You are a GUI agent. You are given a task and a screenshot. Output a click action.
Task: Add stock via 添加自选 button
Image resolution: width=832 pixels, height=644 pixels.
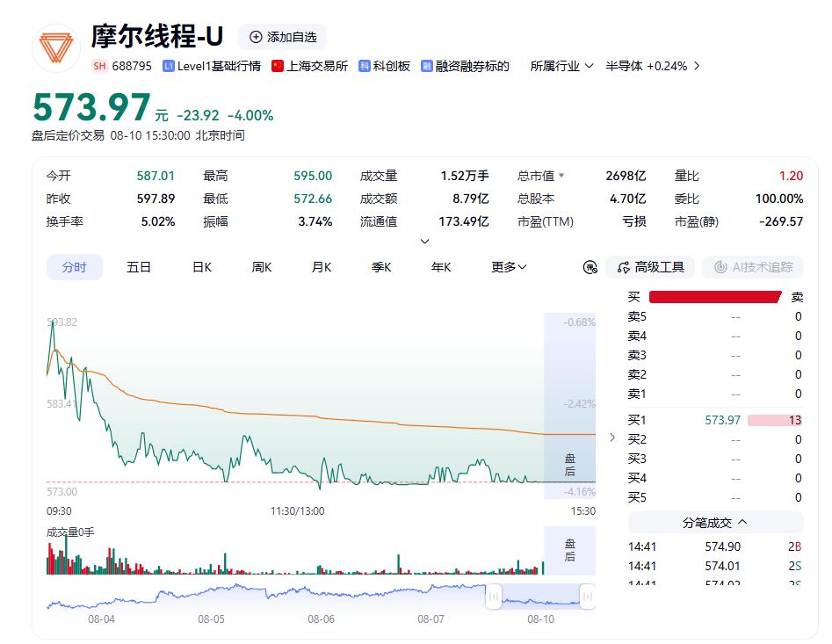[x=282, y=37]
